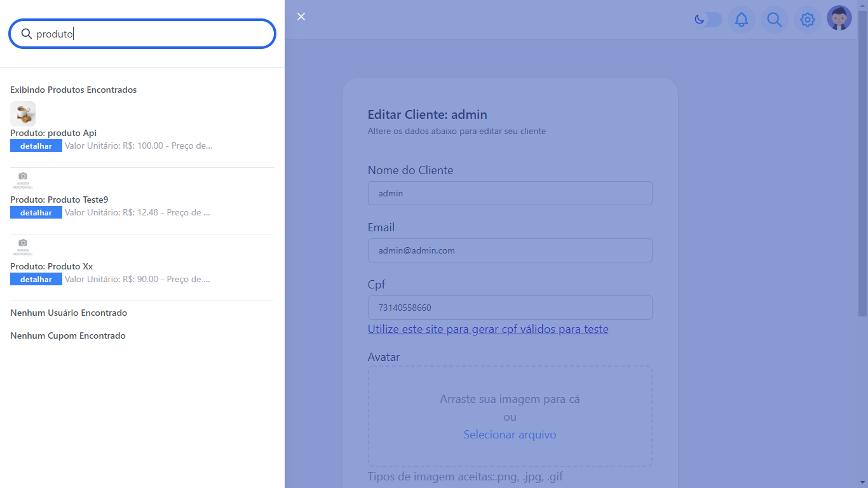Click the Nome do Cliente field
Screen dimensions: 868x488
[510, 193]
